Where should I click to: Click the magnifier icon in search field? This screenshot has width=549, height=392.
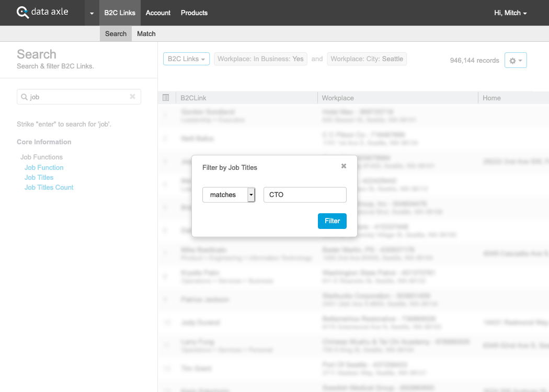pyautogui.click(x=24, y=97)
